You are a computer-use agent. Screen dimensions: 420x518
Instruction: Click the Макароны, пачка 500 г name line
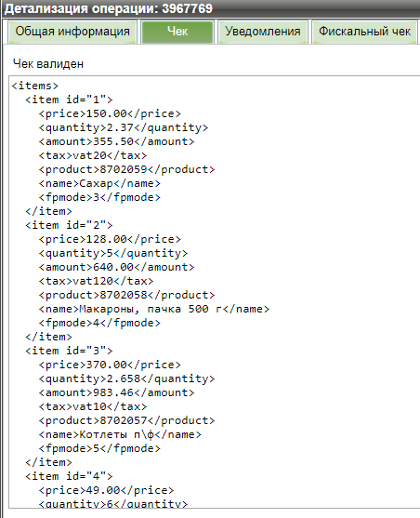(154, 309)
